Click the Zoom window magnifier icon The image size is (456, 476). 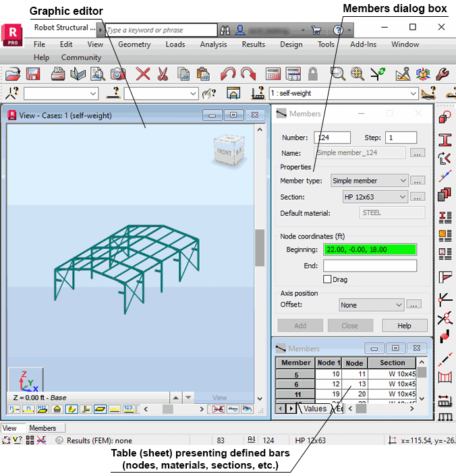pos(337,73)
